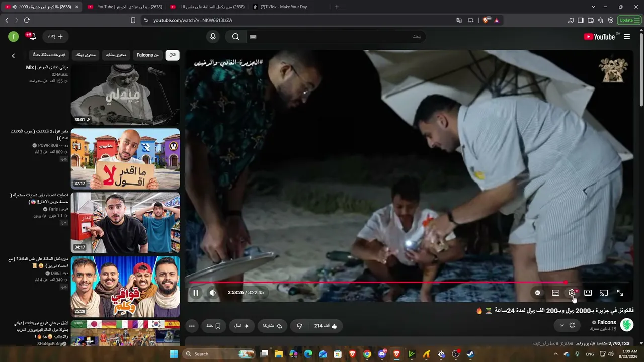Toggle the browser sidebar panel
This screenshot has height=362, width=644.
pyautogui.click(x=581, y=20)
